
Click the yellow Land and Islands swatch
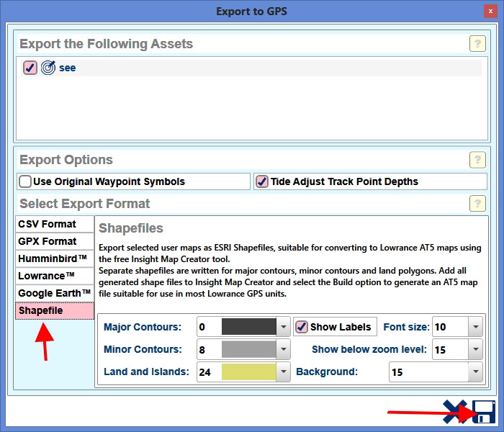coord(249,372)
